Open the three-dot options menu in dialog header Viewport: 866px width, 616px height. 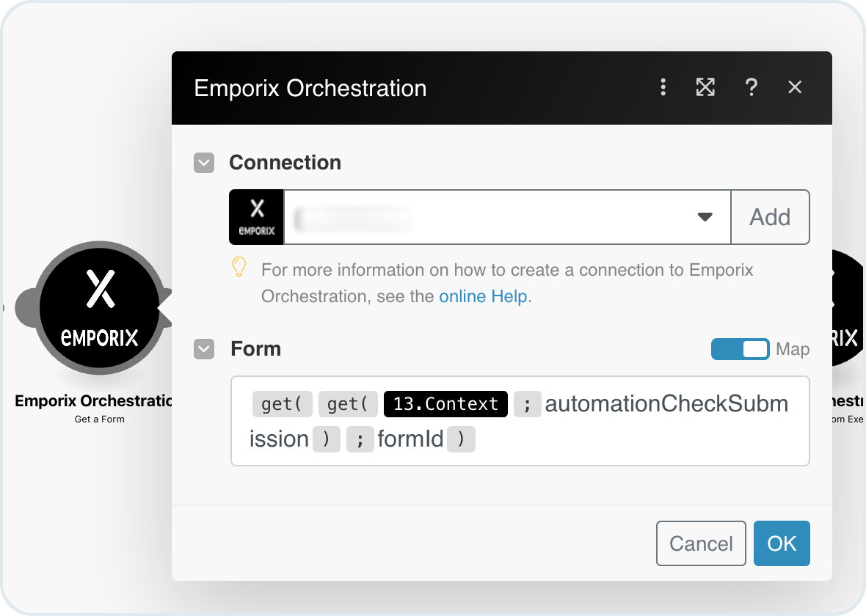[x=663, y=87]
